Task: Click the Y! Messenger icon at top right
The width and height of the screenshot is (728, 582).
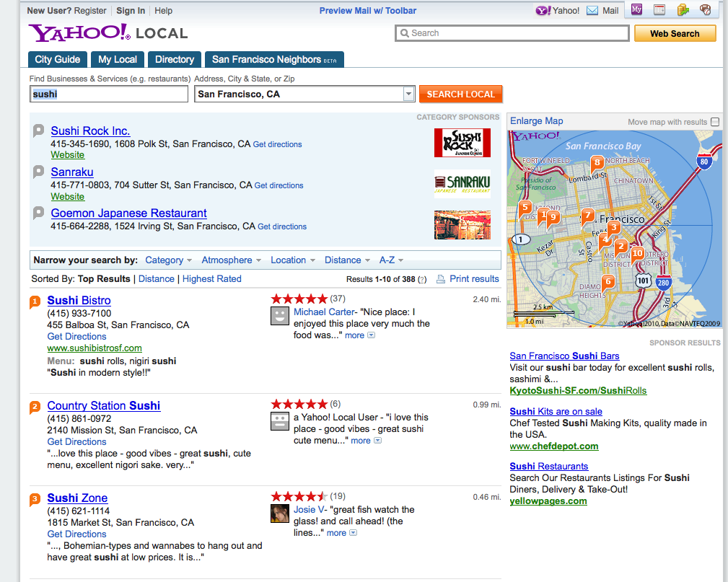Action: (543, 11)
